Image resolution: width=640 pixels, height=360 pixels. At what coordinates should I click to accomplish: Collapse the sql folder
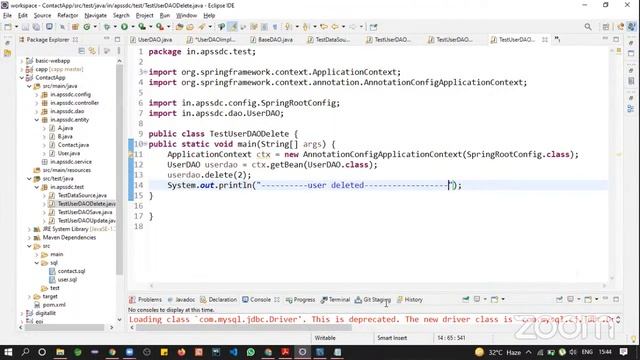coord(37,263)
